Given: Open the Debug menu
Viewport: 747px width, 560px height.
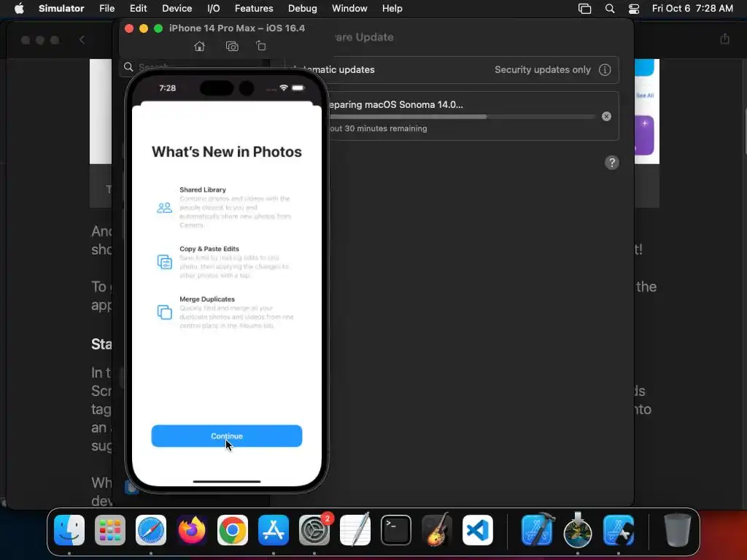Looking at the screenshot, I should pos(303,9).
